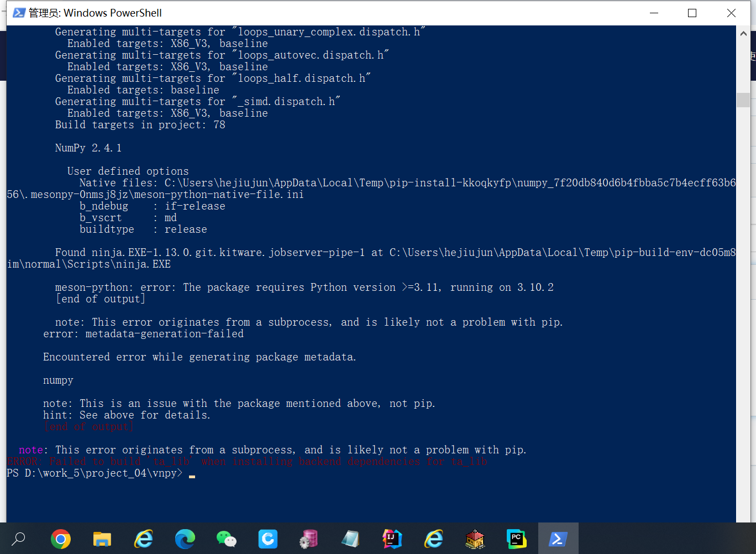
Task: Open the PowerShell title bar system menu icon
Action: [19, 13]
